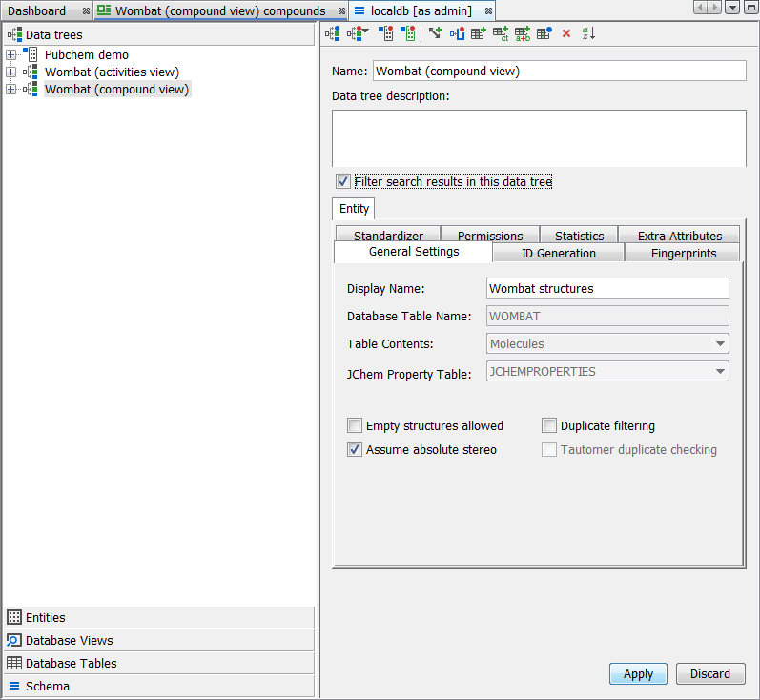Image resolution: width=760 pixels, height=700 pixels.
Task: Open the Standardizer tab
Action: click(x=388, y=236)
